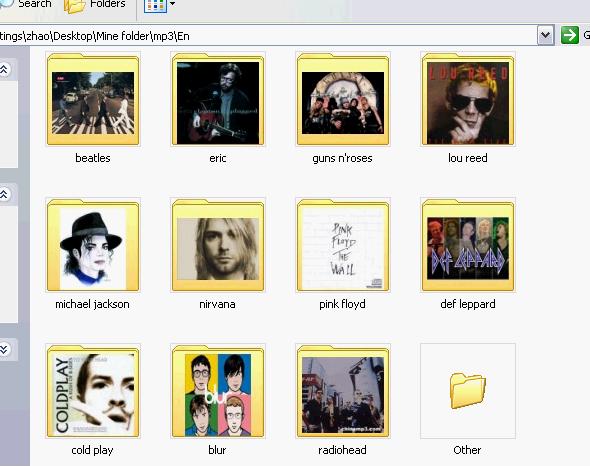The width and height of the screenshot is (590, 466).
Task: Select the nirvana folder thumbnail
Action: coord(218,245)
